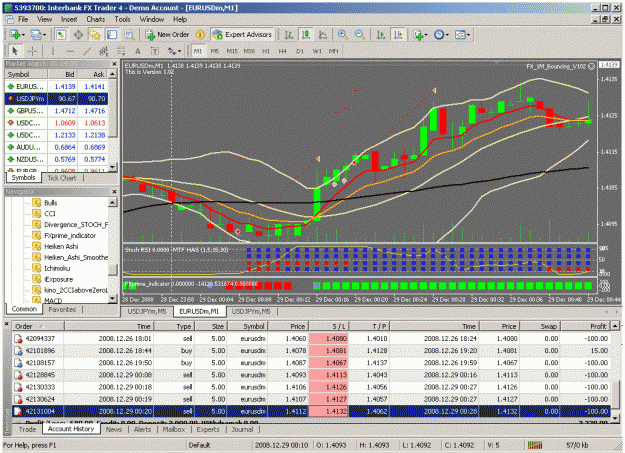
Task: Open the Insert menu
Action: point(69,19)
